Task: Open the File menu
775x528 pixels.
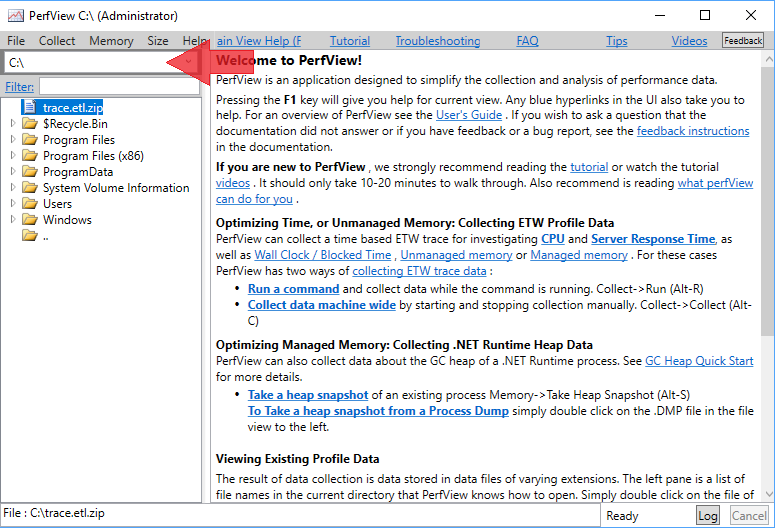Action: (x=16, y=41)
